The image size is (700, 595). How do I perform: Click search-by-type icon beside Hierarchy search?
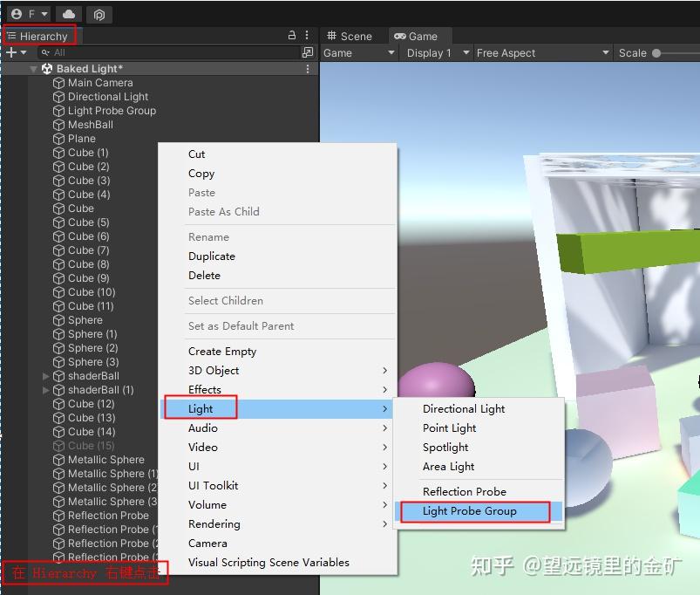point(308,52)
